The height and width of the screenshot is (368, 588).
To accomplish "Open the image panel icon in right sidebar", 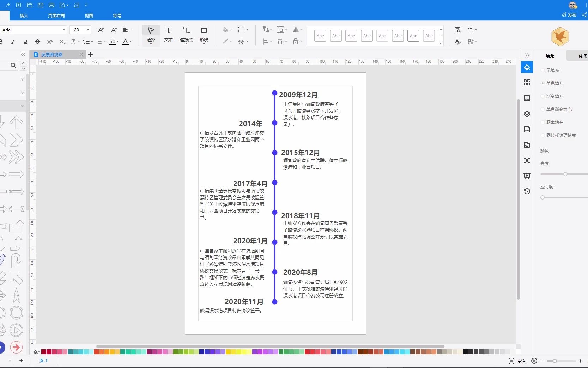I will point(527,98).
